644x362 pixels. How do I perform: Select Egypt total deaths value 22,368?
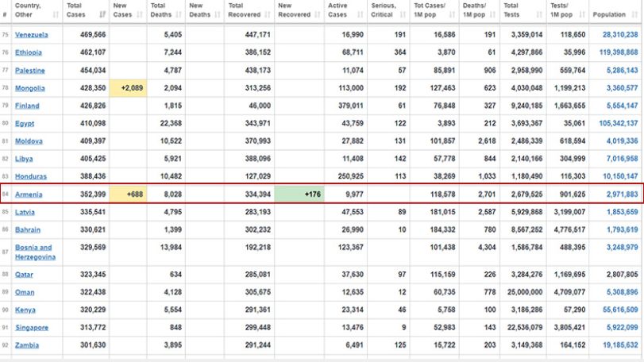tap(171, 123)
